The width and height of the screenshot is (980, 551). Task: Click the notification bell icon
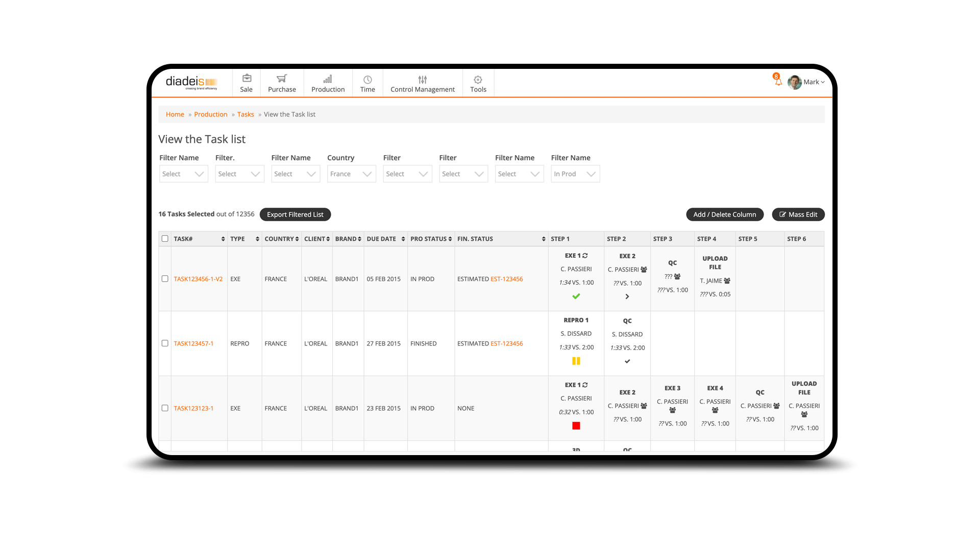(x=778, y=81)
